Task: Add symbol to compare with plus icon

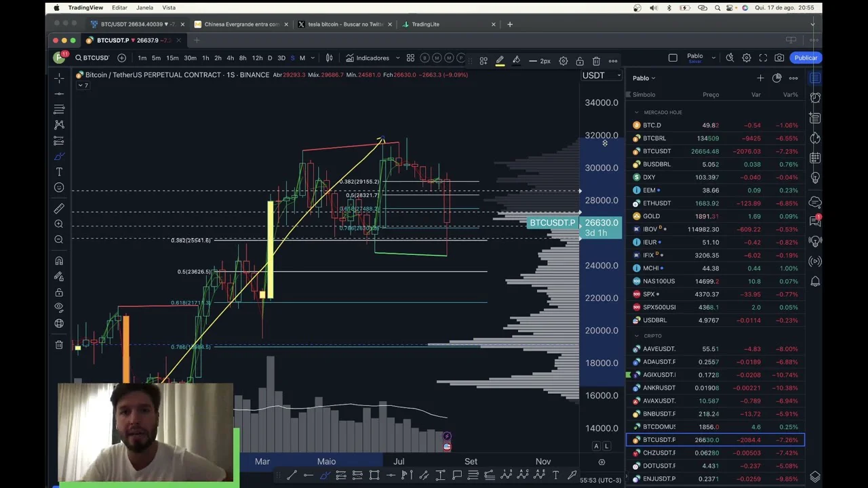Action: [122, 58]
